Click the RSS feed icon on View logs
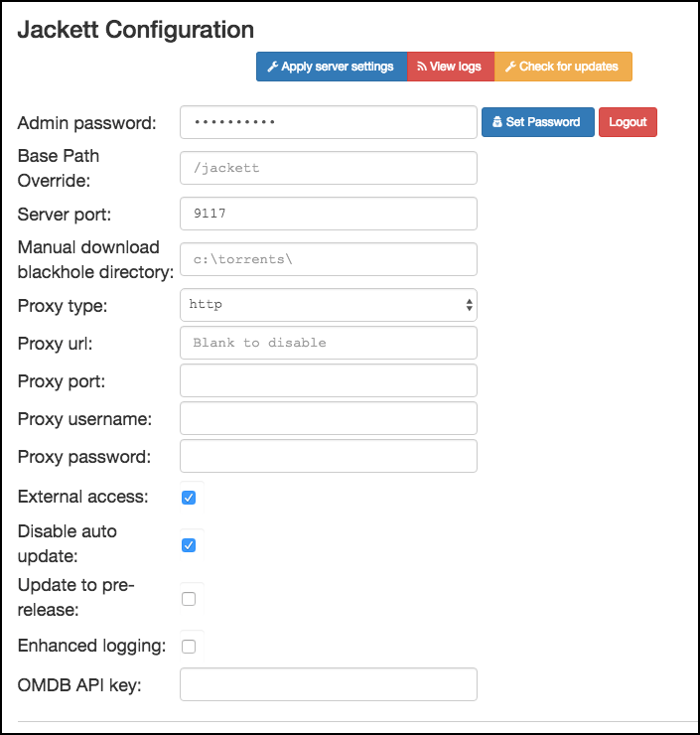Image resolution: width=700 pixels, height=735 pixels. tap(422, 67)
